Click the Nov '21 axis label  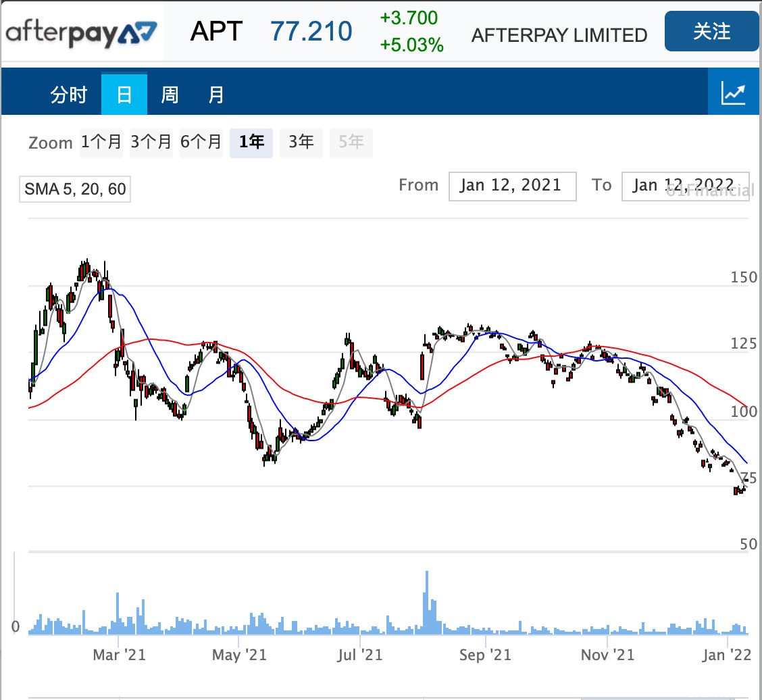click(608, 655)
